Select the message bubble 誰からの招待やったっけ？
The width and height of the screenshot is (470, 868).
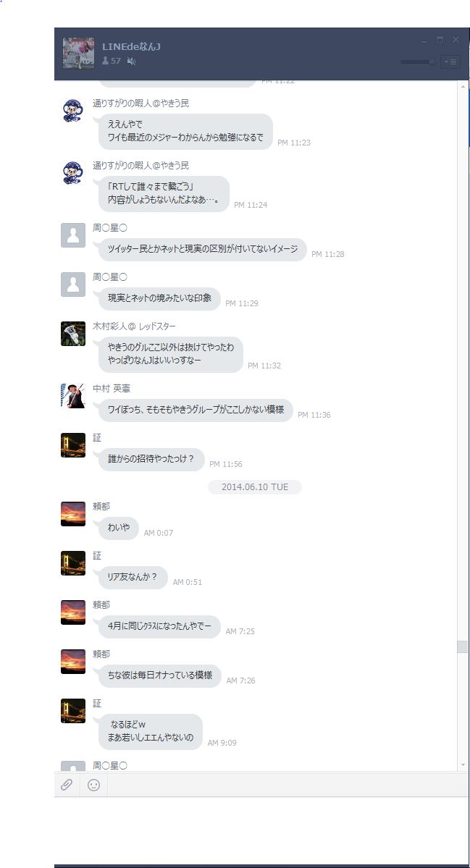click(x=151, y=460)
